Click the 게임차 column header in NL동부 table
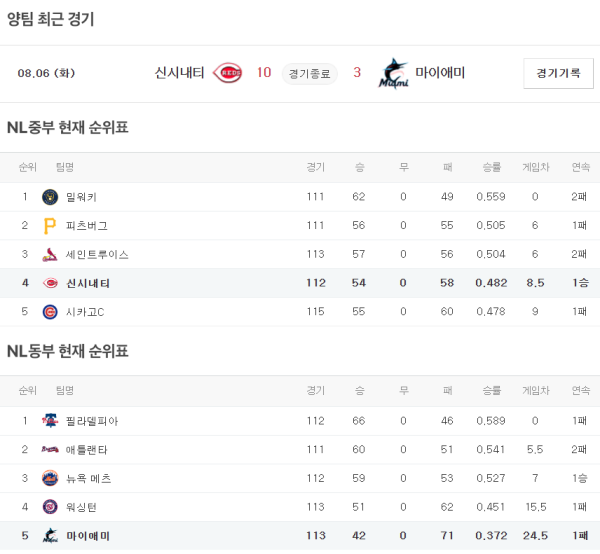 tap(535, 391)
